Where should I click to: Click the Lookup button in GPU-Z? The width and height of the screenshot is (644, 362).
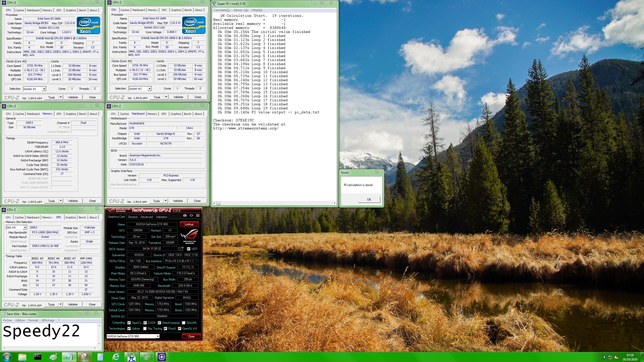click(x=189, y=224)
